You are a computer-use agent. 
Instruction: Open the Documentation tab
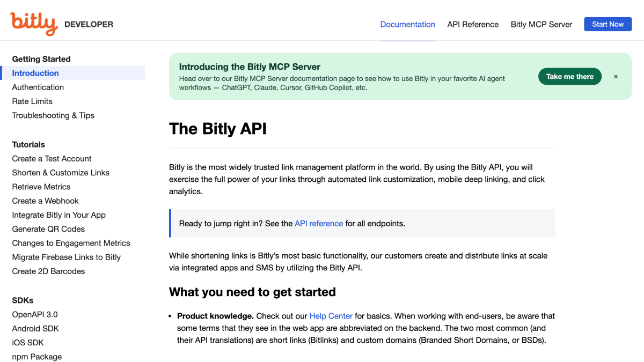click(x=407, y=24)
